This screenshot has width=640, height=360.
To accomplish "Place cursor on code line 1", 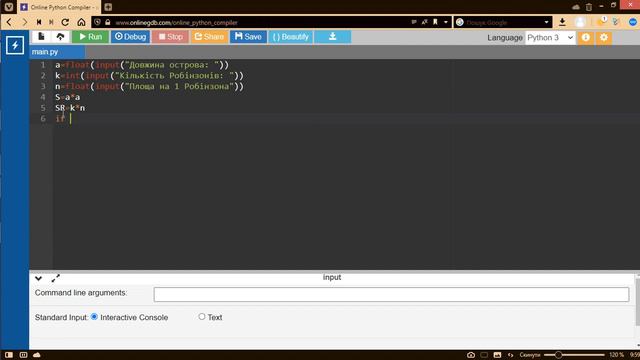I will coord(142,65).
